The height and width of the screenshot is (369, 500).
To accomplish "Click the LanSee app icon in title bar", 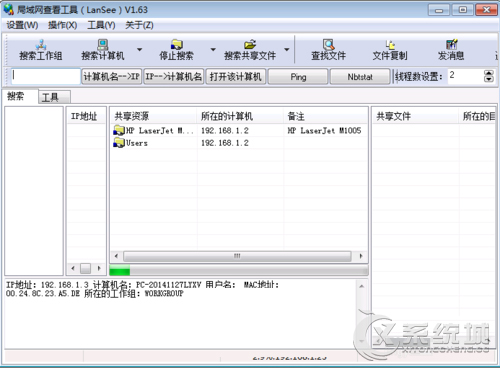I will coord(9,9).
